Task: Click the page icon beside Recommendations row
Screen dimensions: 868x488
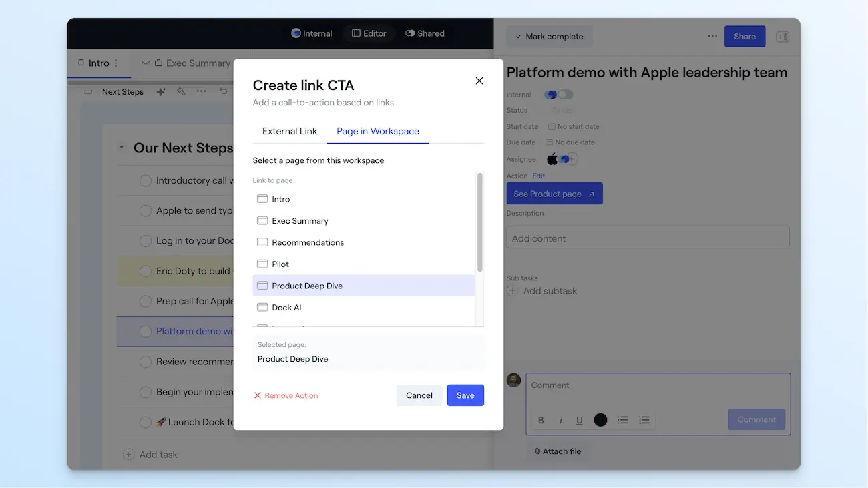Action: pos(262,242)
